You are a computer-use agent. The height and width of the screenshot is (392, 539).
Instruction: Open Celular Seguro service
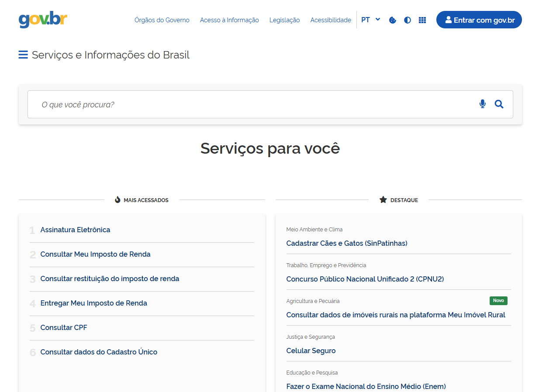pos(311,351)
